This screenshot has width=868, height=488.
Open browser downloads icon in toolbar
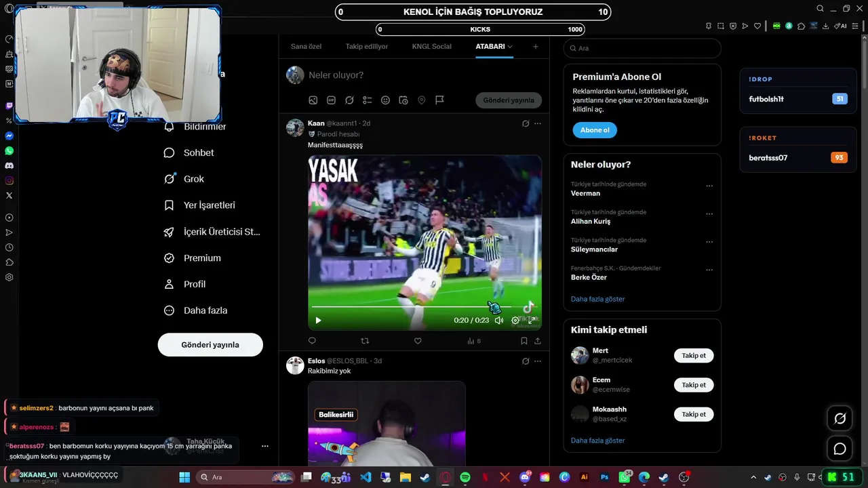click(x=826, y=26)
